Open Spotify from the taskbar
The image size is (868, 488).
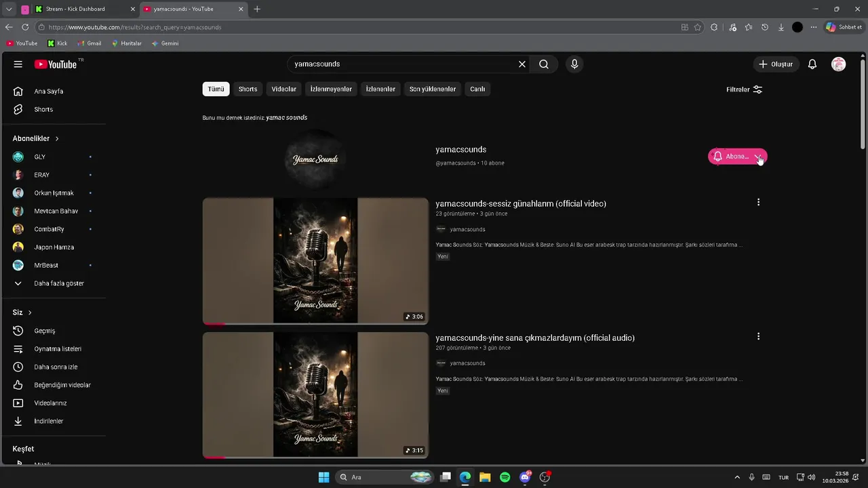point(505,477)
